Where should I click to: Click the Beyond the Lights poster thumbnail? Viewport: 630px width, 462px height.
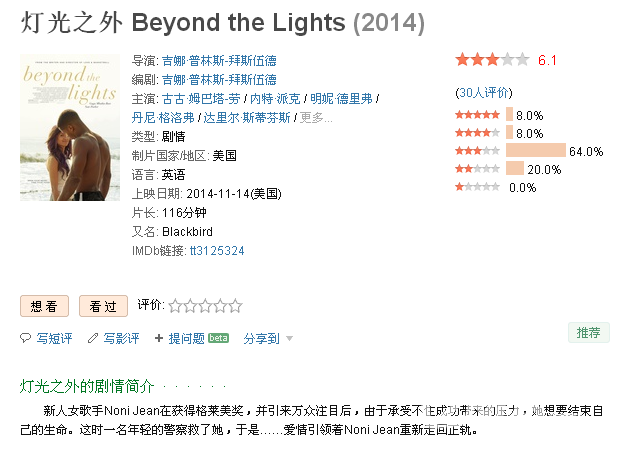70,127
